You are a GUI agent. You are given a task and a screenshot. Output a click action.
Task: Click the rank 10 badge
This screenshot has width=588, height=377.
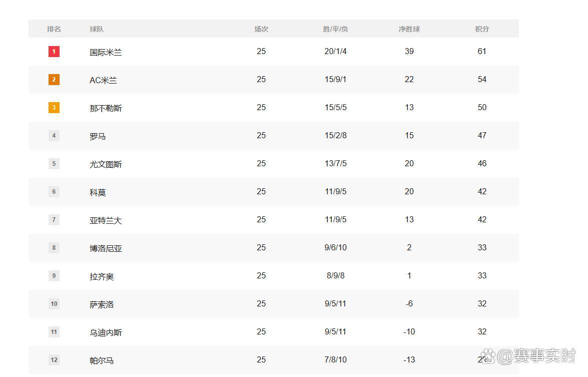54,304
